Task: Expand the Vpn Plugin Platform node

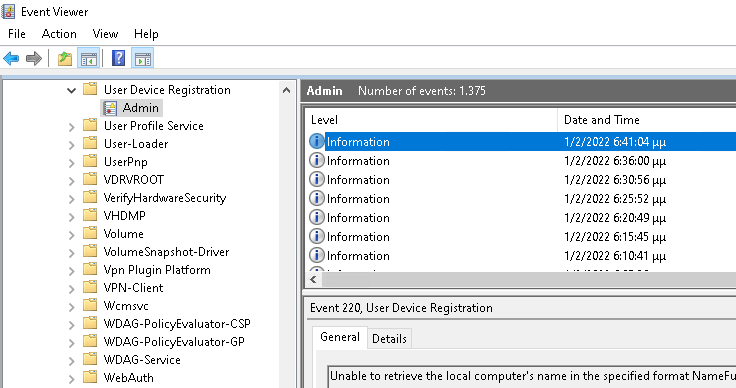Action: coord(71,271)
